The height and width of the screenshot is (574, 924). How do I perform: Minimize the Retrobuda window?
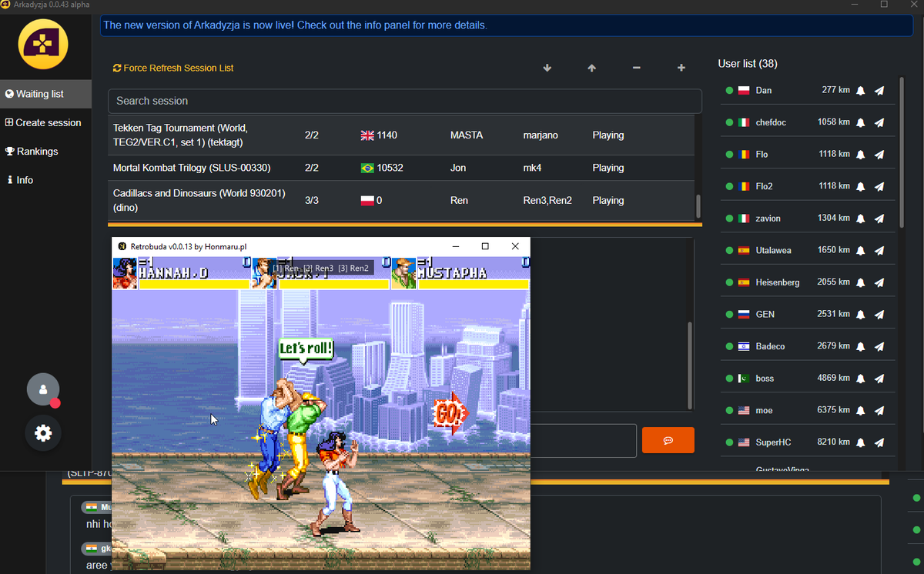456,246
